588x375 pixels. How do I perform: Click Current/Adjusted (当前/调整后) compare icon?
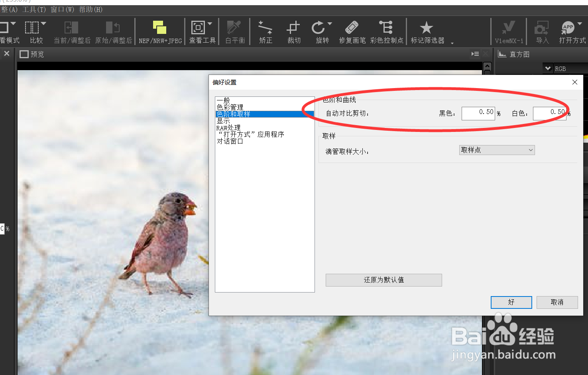[71, 27]
